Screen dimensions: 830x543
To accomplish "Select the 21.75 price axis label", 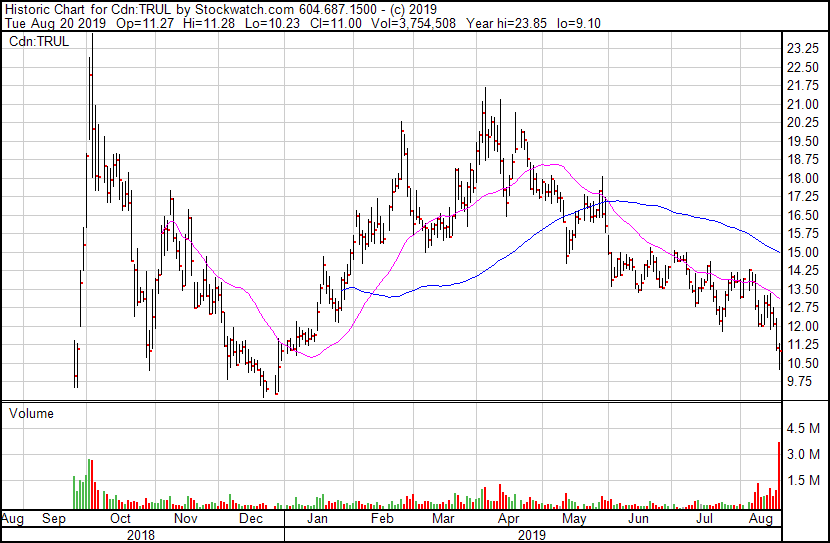I will pos(803,86).
